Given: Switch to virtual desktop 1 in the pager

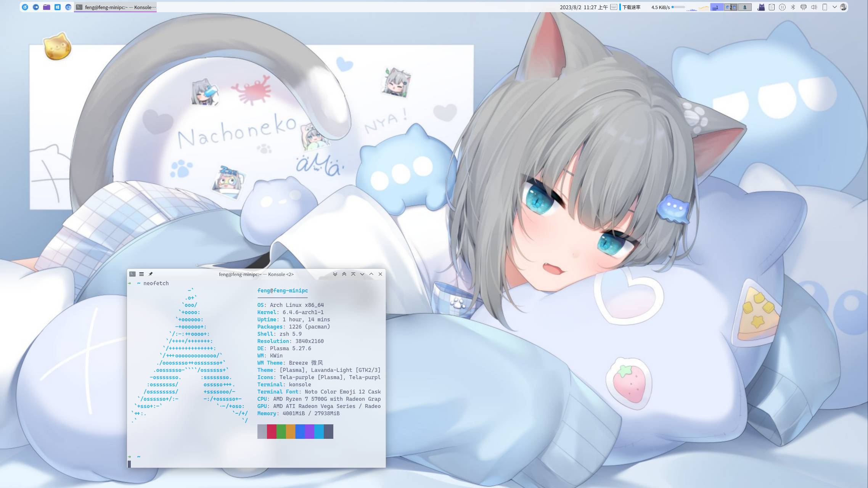Looking at the screenshot, I should point(717,7).
